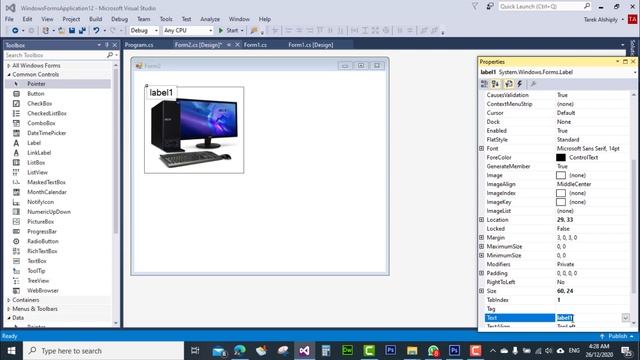
Task: Collapse the Common Controls group
Action: coord(9,74)
